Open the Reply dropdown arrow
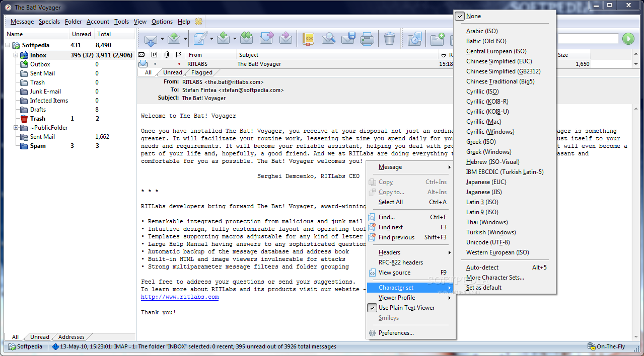 235,39
